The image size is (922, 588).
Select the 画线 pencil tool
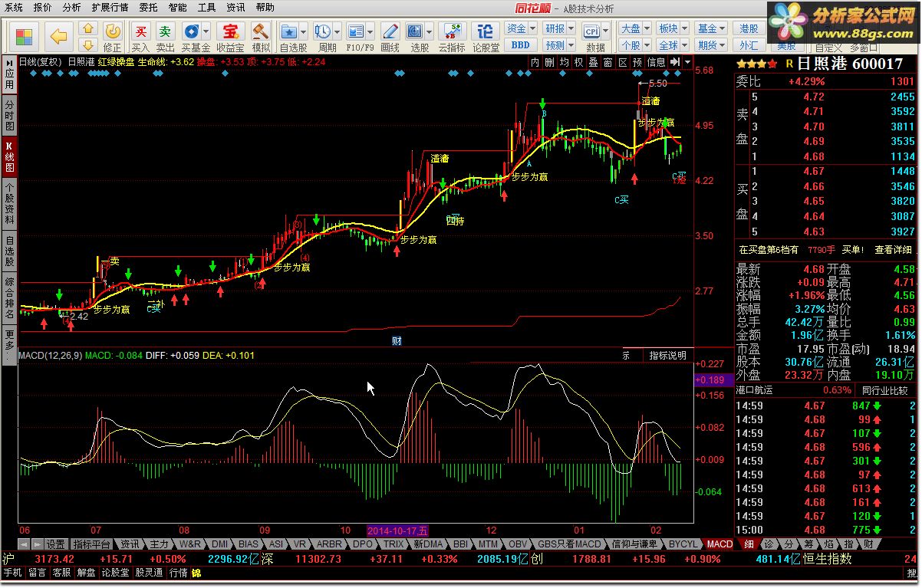(x=390, y=36)
